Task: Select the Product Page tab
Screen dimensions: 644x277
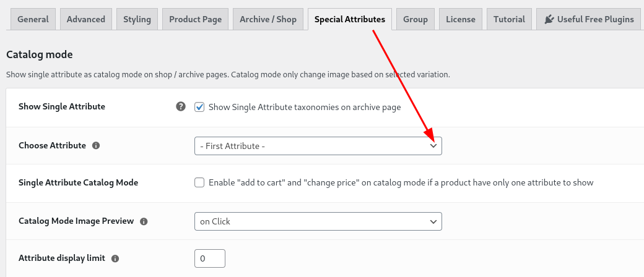Action: pyautogui.click(x=196, y=19)
